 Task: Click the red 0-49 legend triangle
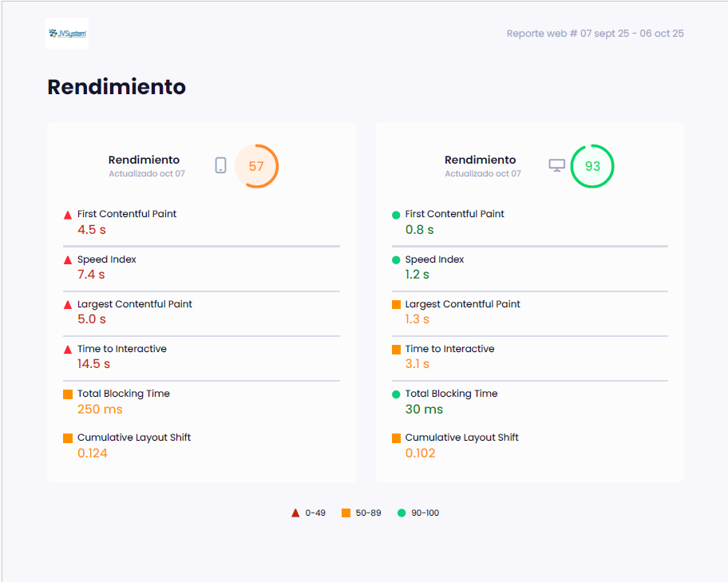click(x=295, y=513)
